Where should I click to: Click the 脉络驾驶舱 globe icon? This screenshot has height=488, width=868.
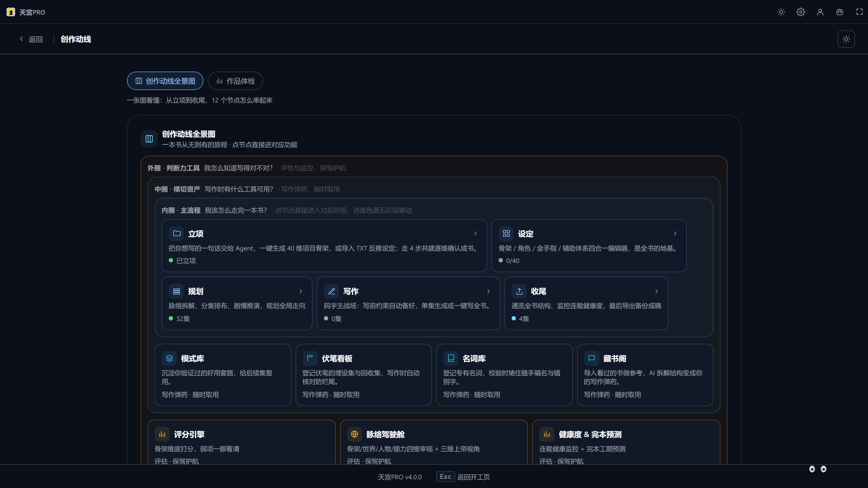coord(355,434)
